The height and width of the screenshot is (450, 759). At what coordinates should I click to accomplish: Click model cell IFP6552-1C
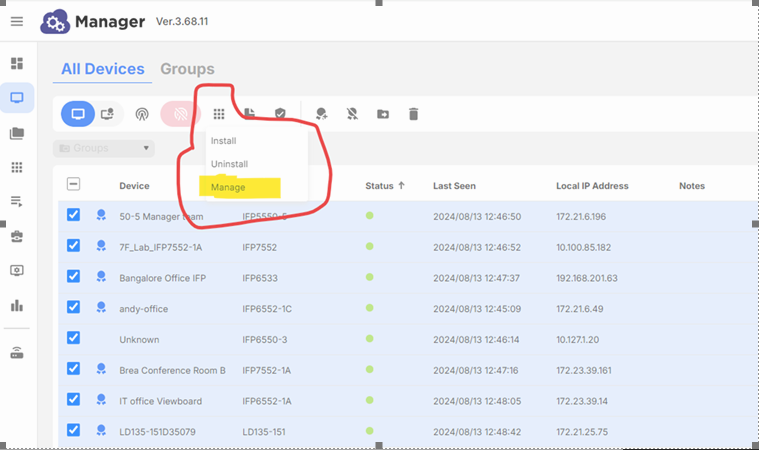tap(267, 309)
